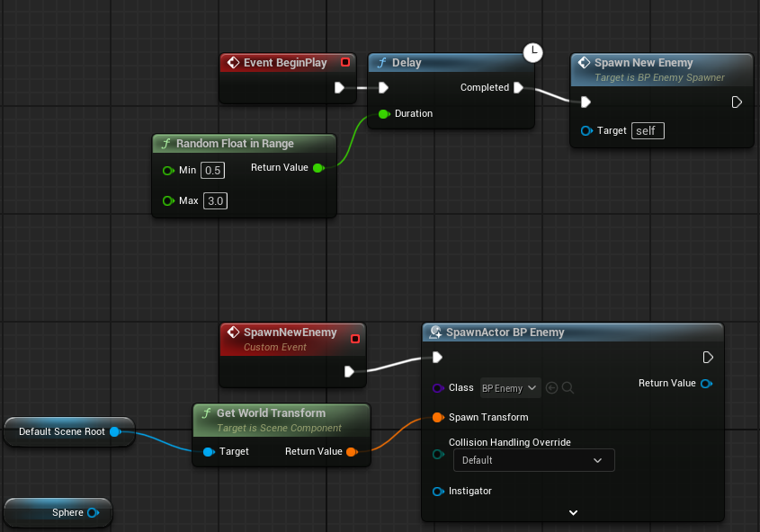Image resolution: width=760 pixels, height=532 pixels.
Task: Click the Completed exec pin on the Delay node
Action: [x=520, y=87]
